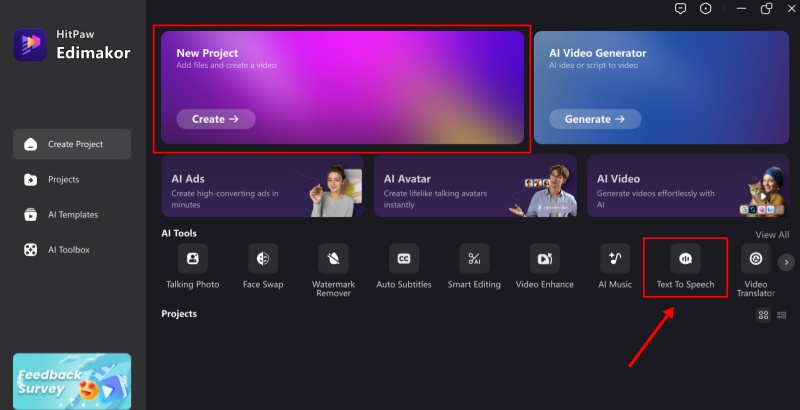Open AI Templates in the sidebar
The width and height of the screenshot is (800, 410).
pos(72,215)
